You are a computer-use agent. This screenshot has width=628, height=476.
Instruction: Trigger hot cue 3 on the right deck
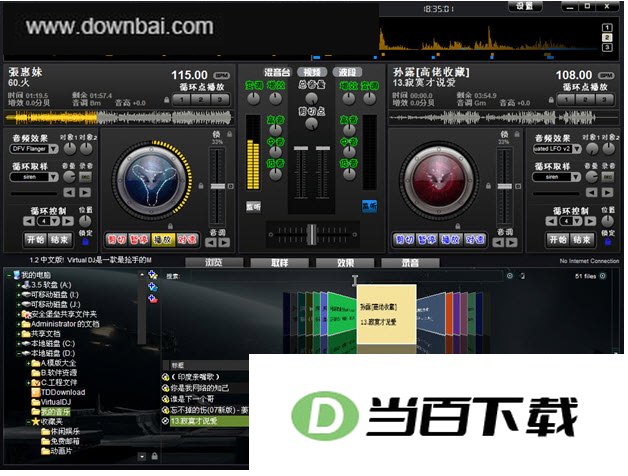604,99
